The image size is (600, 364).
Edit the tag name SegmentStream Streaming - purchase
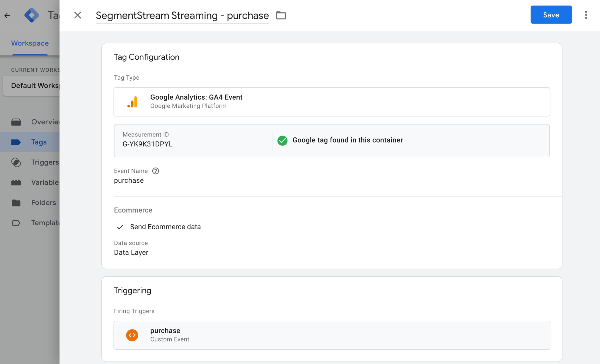[x=182, y=16]
